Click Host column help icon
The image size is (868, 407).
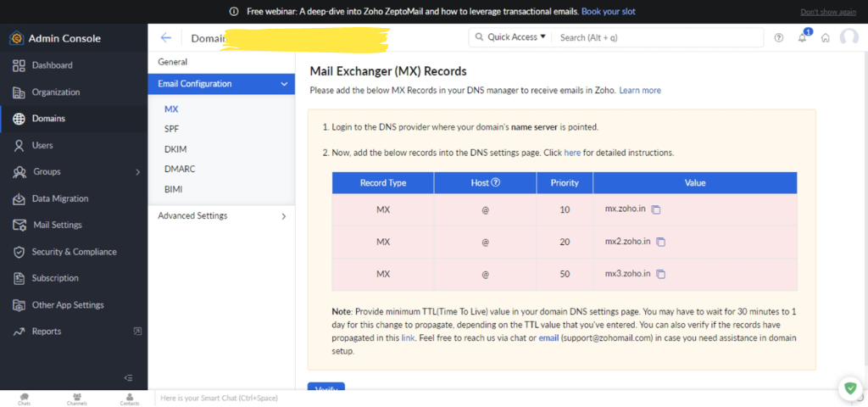point(496,182)
